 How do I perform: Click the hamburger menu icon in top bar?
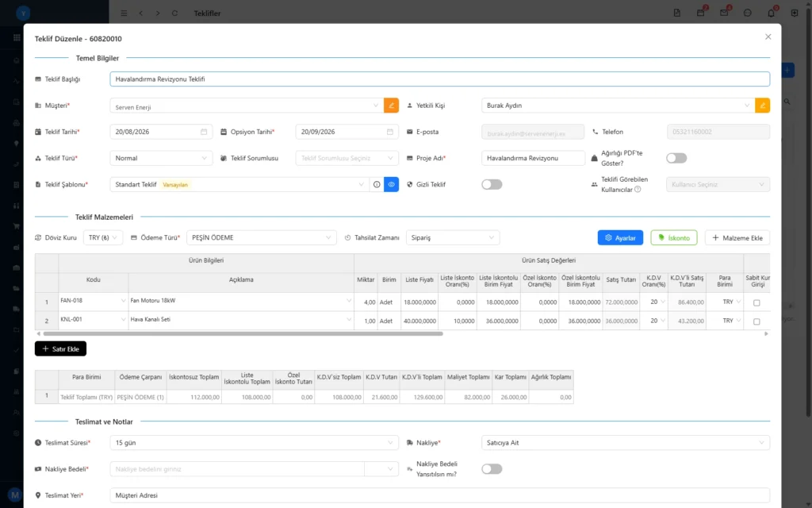click(x=124, y=13)
